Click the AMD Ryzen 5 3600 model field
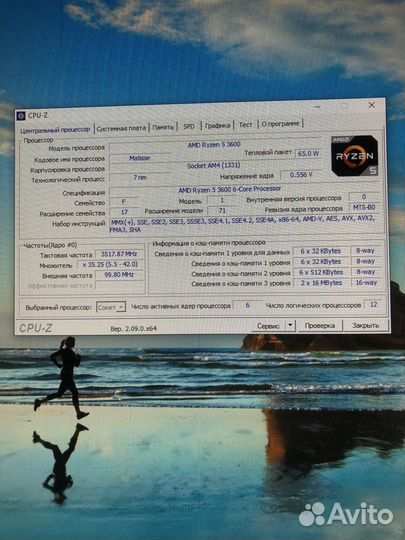Screen dimensions: 405x540 (214, 145)
